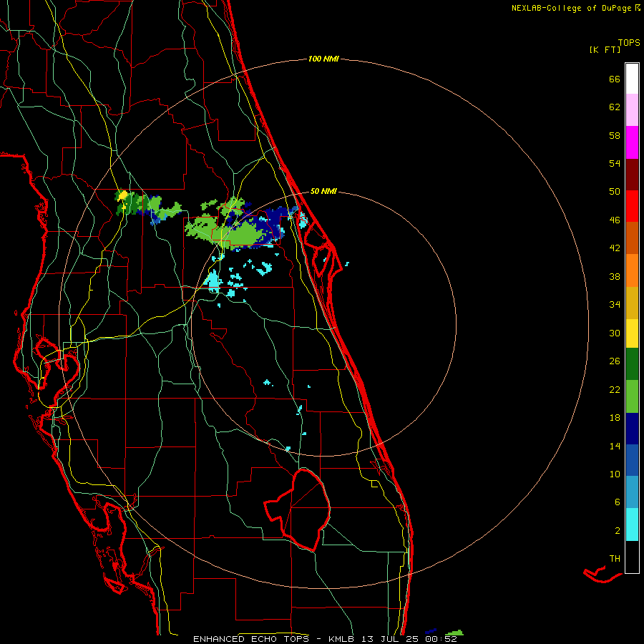The image size is (644, 644).
Task: Select the dark red legend swatch near 50
Action: tap(632, 175)
